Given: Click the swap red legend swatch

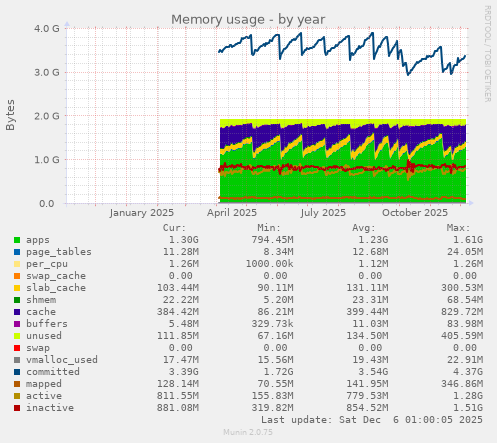Looking at the screenshot, I should [x=17, y=348].
